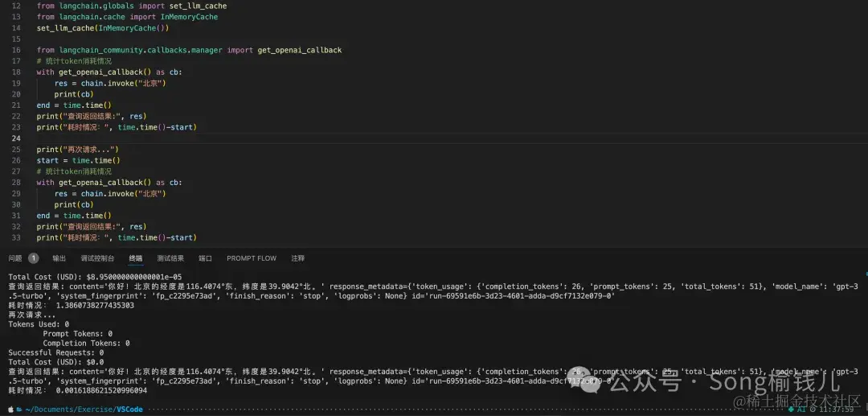Click 'res = chain.invoke' on line 29
The width and height of the screenshot is (868, 416).
tap(110, 193)
